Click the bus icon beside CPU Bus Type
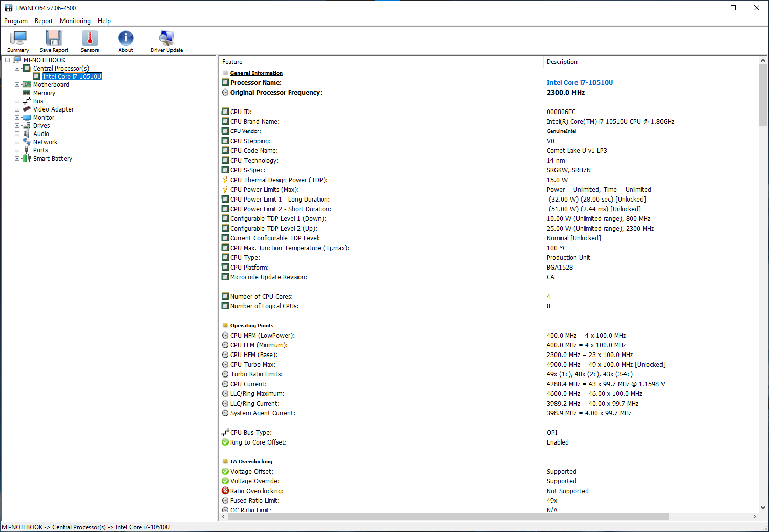Viewport: 769px width, 532px height. coord(225,432)
